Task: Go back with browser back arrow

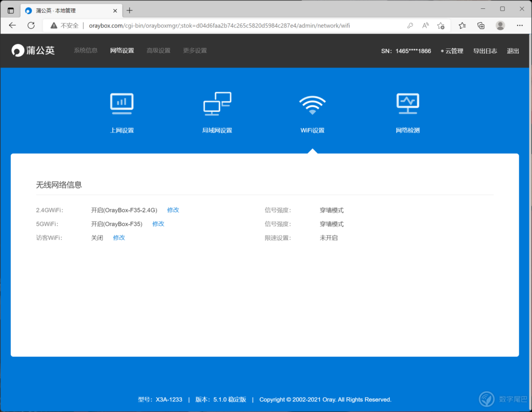Action: [x=12, y=26]
